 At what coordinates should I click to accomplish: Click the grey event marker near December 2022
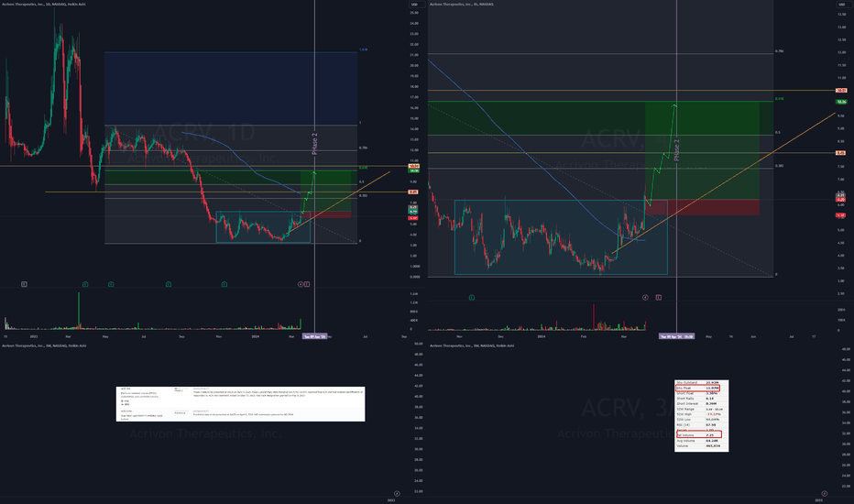click(x=24, y=284)
